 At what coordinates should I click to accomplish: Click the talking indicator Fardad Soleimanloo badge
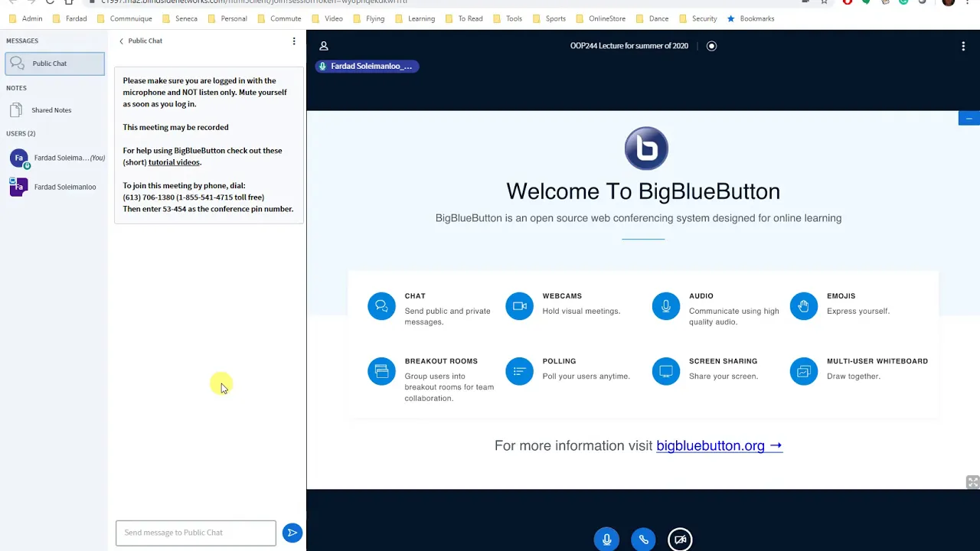(367, 66)
